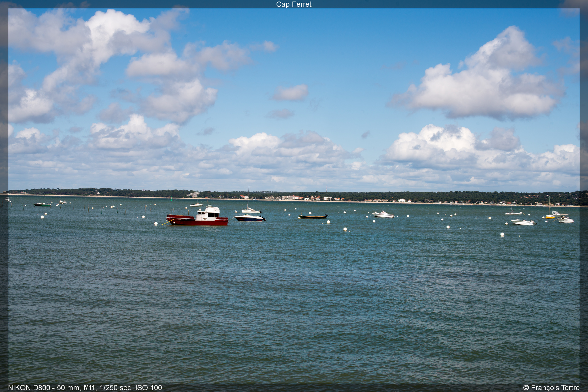Image resolution: width=588 pixels, height=392 pixels.
Task: Click the Cap Ferret seascape photo
Action: coord(294,196)
